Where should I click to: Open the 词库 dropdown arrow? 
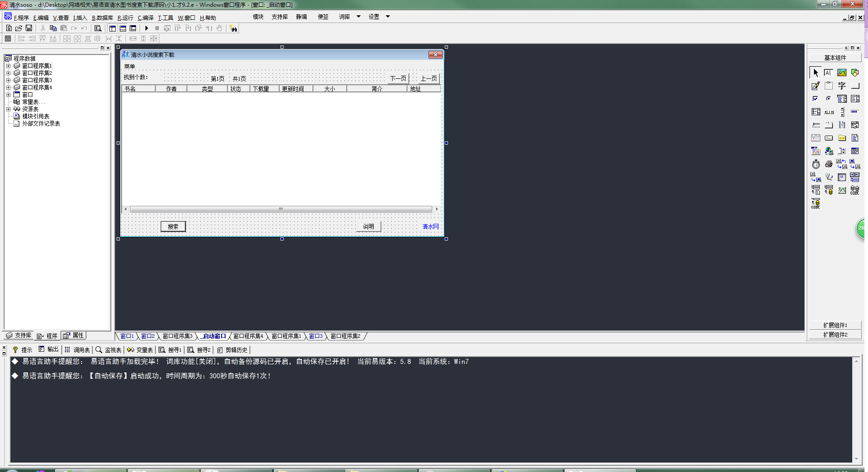[358, 17]
